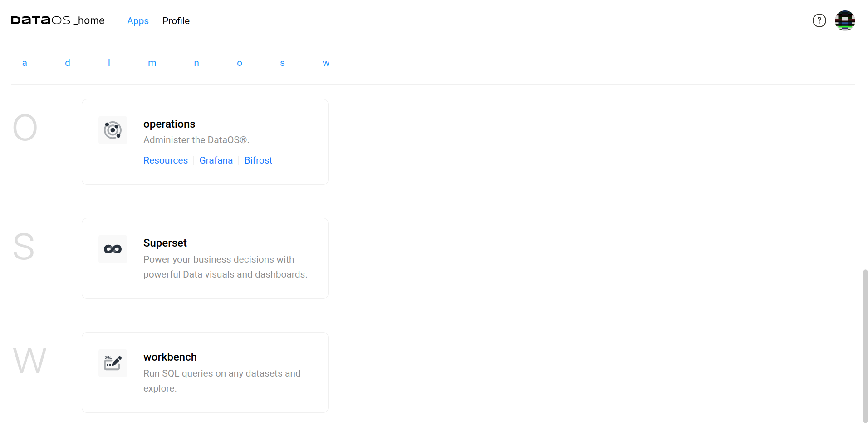The height and width of the screenshot is (427, 868).
Task: Open the Bifrost link
Action: pyautogui.click(x=258, y=160)
